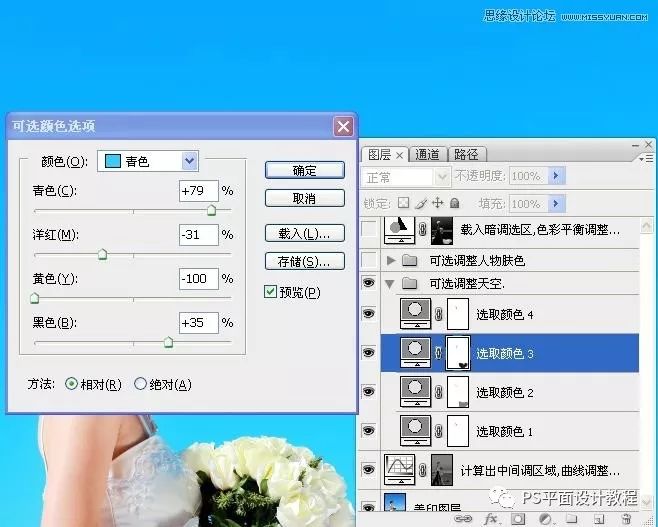Lock position move icon

click(438, 203)
